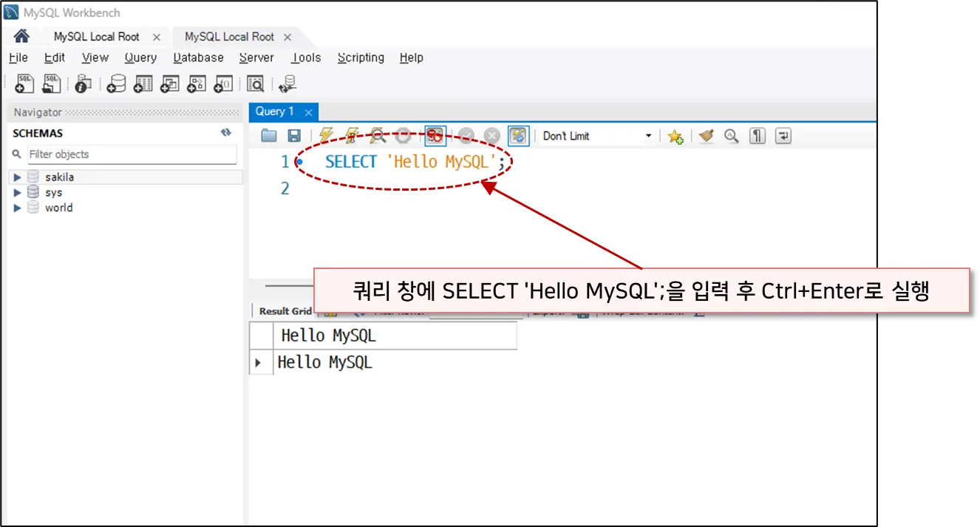
Task: Select the sys schema row
Action: [x=124, y=193]
